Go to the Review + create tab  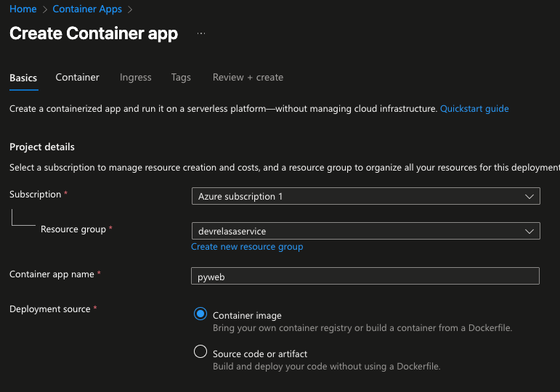pos(248,77)
